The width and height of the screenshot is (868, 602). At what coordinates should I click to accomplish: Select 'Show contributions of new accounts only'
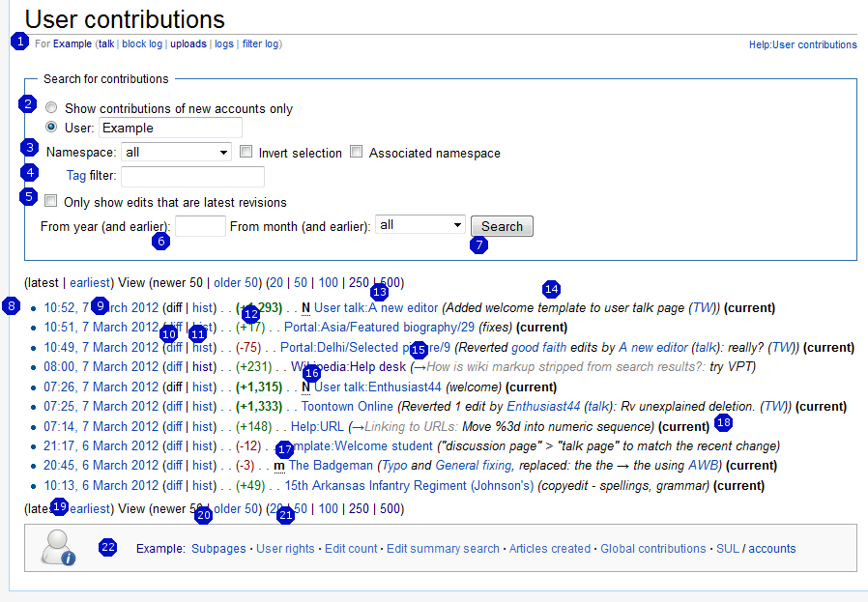pyautogui.click(x=50, y=107)
